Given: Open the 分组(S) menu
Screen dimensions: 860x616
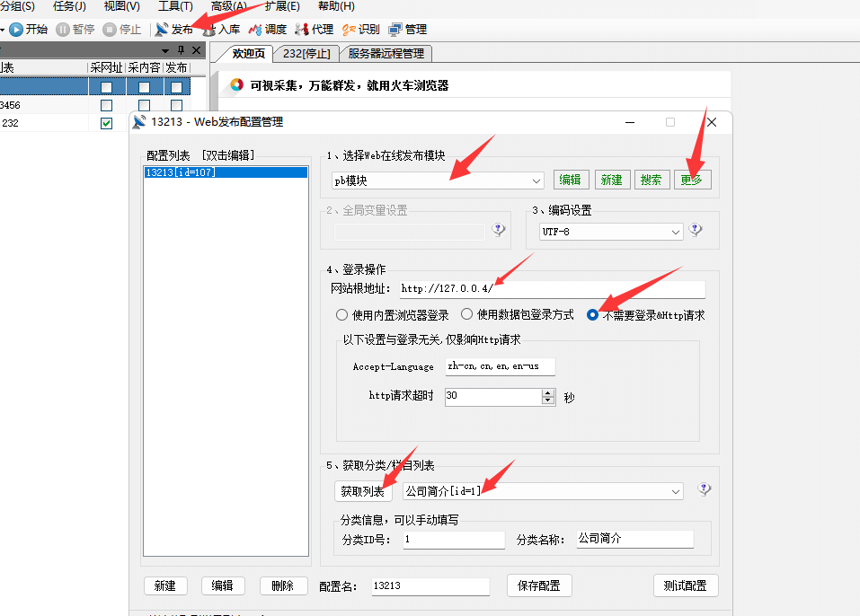Looking at the screenshot, I should tap(16, 6).
